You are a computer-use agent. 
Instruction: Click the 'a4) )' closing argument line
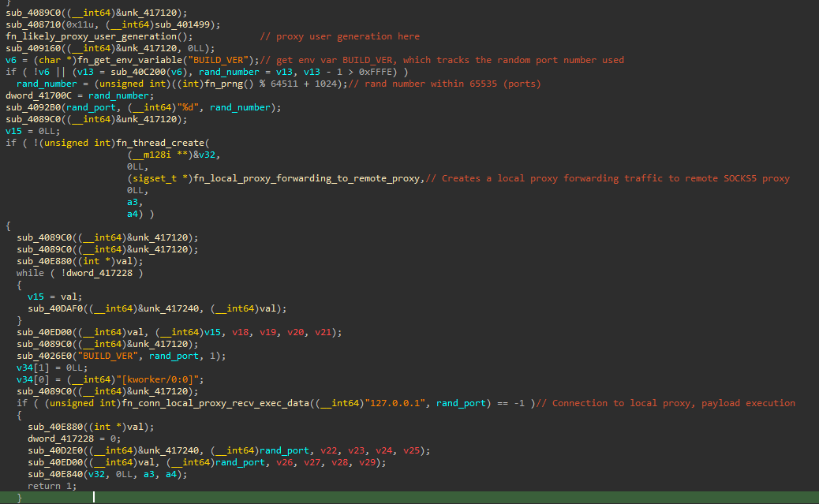[x=140, y=214]
